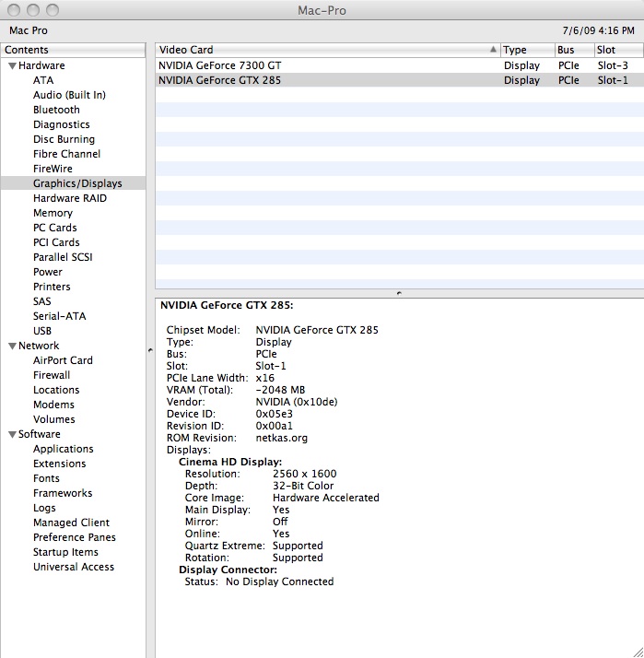
Task: Open Extensions under Software
Action: coord(59,464)
